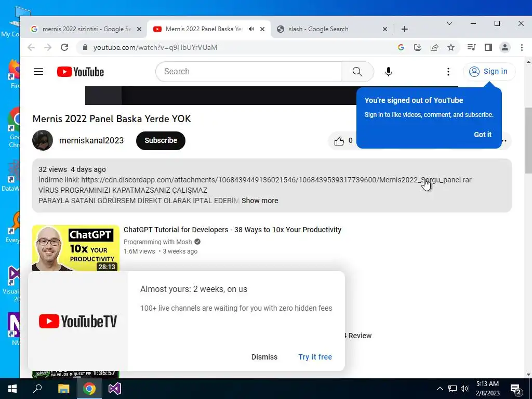Open File Explorer from the taskbar
The width and height of the screenshot is (532, 399).
point(63,389)
